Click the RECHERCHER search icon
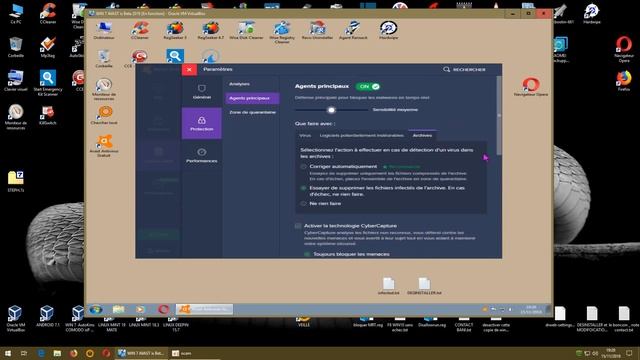This screenshot has width=640, height=360. click(447, 69)
